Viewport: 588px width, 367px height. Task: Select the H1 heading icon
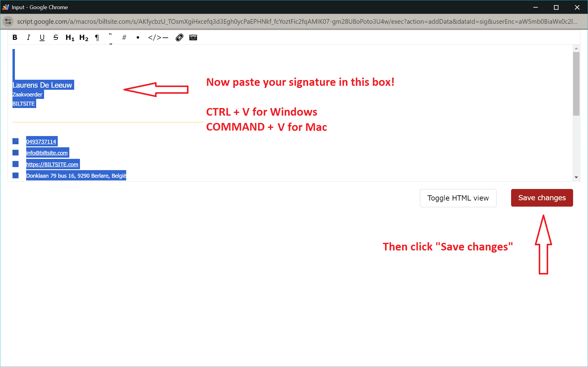tap(69, 38)
